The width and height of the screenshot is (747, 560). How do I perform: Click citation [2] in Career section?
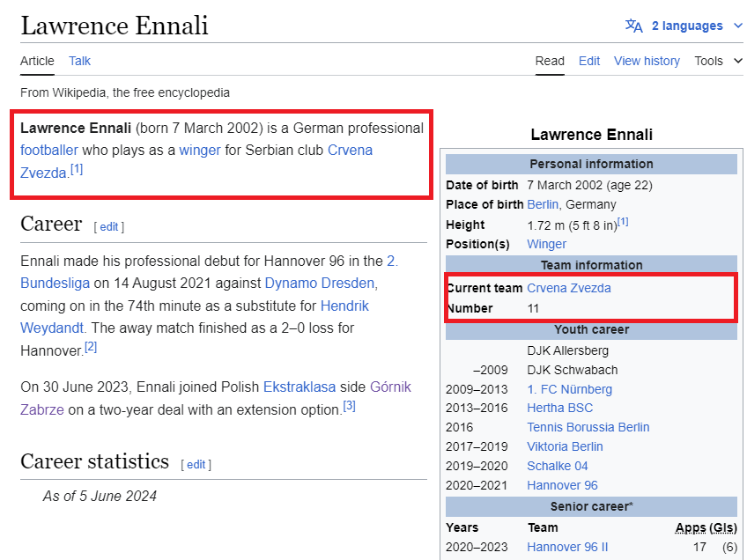tap(91, 347)
